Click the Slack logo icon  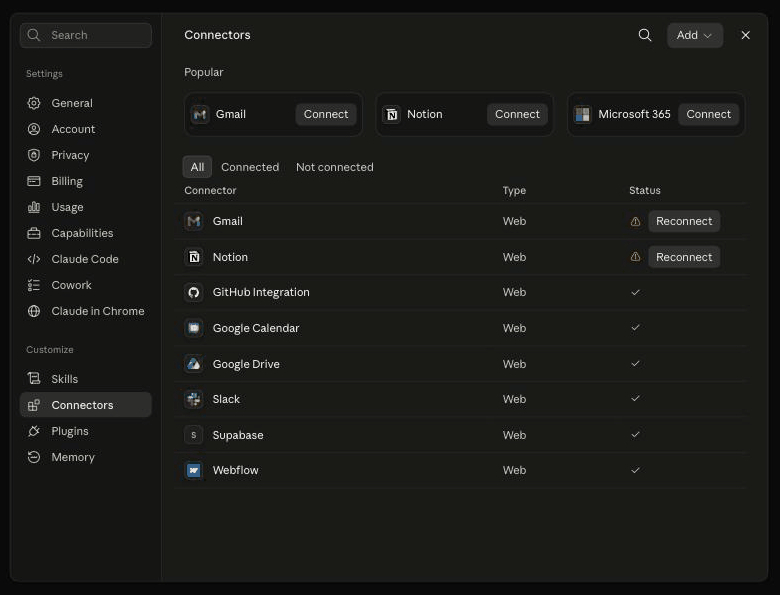tap(194, 399)
